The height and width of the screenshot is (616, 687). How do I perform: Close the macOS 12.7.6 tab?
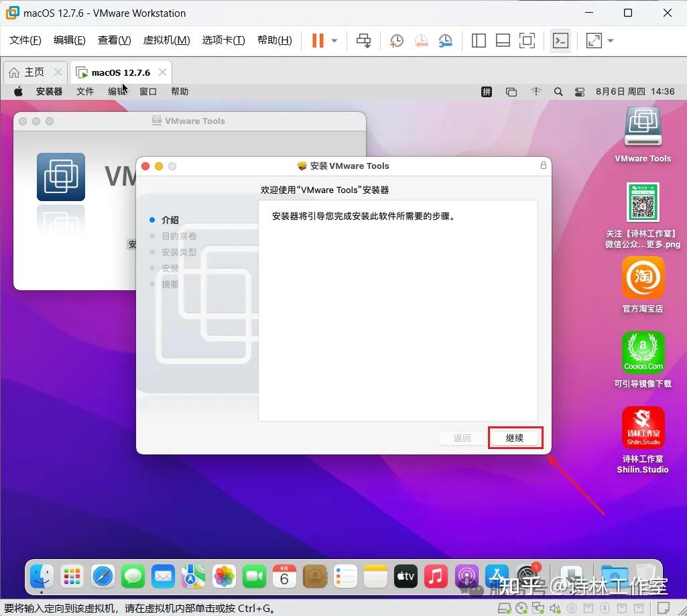pyautogui.click(x=162, y=72)
